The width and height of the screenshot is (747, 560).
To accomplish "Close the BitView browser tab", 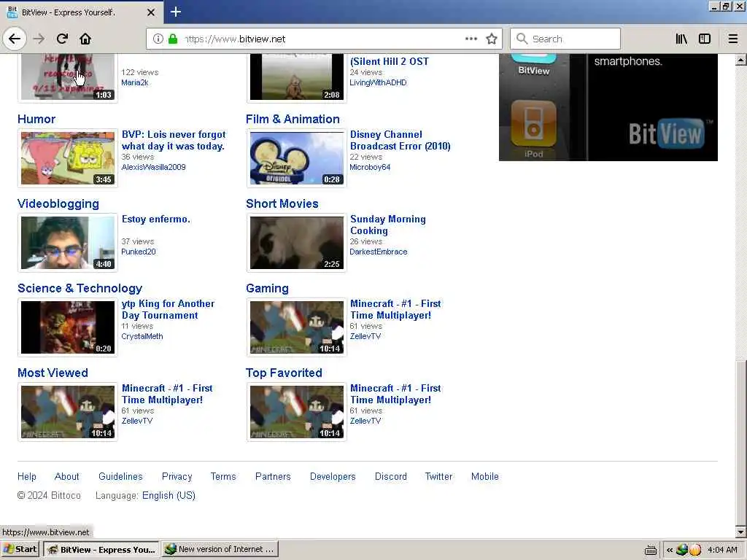I will point(150,12).
